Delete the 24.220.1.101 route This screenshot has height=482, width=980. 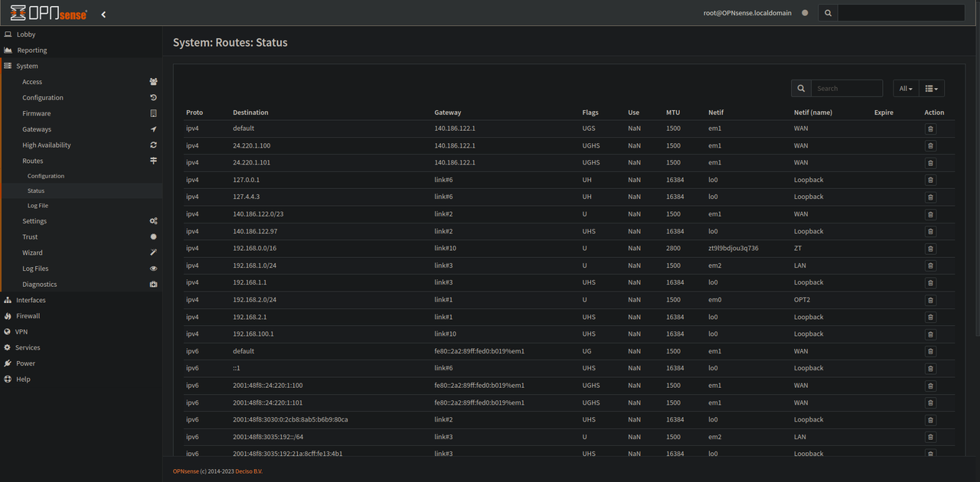tap(930, 163)
